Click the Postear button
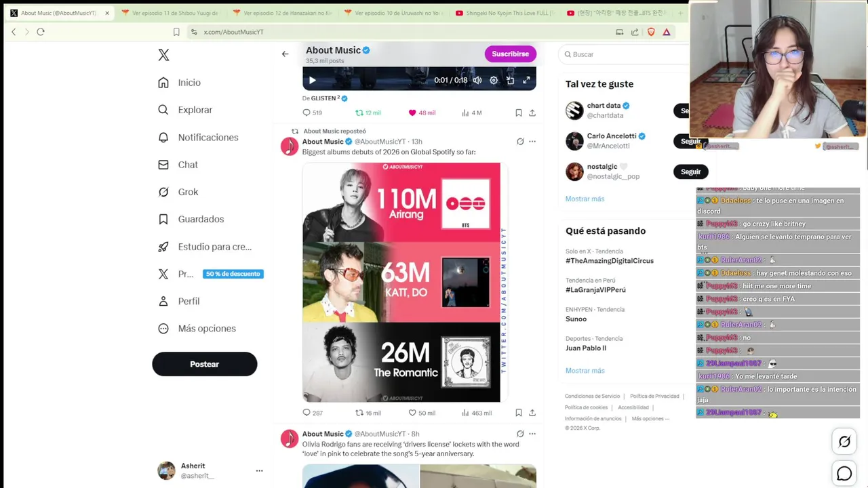Screen dimensions: 868x488 coord(205,364)
